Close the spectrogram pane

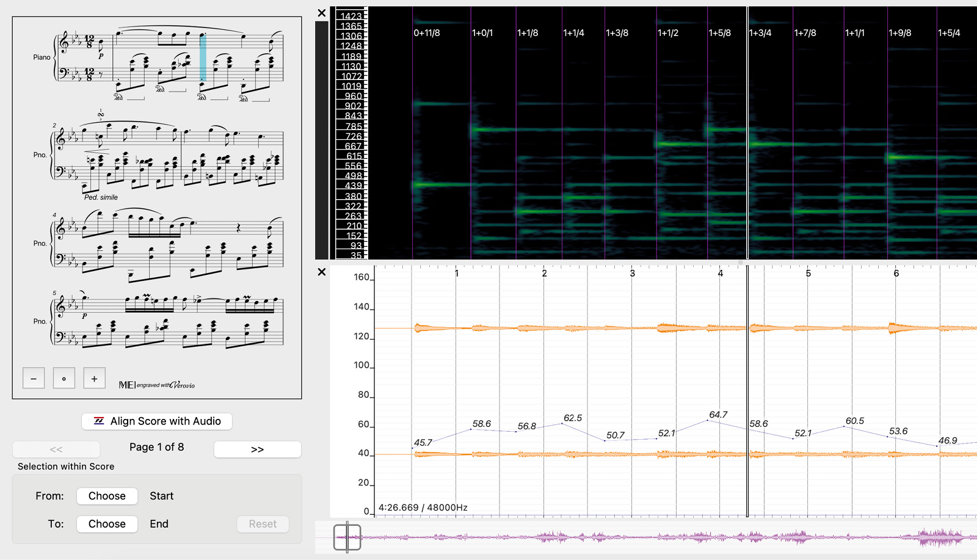(322, 13)
